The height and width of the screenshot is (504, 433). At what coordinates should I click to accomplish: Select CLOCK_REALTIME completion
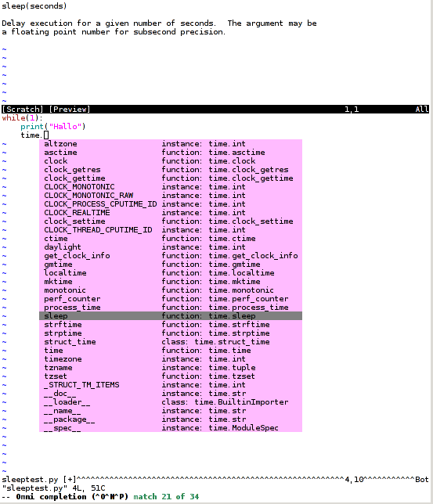[171, 213]
